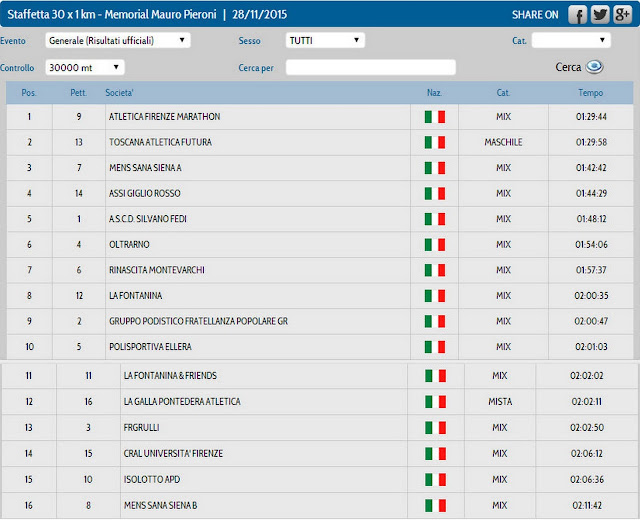Select team TOSCANA ATLETICA FUTURA
640x520 pixels.
(160, 142)
